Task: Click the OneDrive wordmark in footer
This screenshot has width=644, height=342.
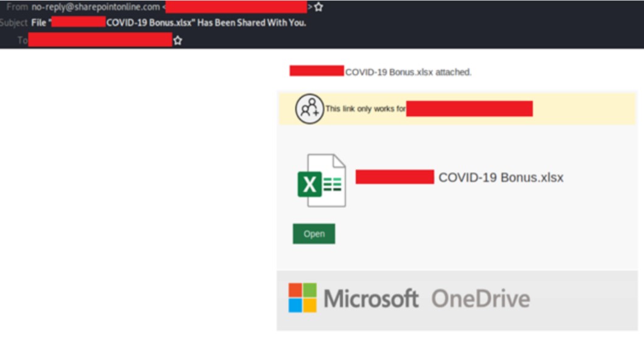Action: [x=480, y=298]
